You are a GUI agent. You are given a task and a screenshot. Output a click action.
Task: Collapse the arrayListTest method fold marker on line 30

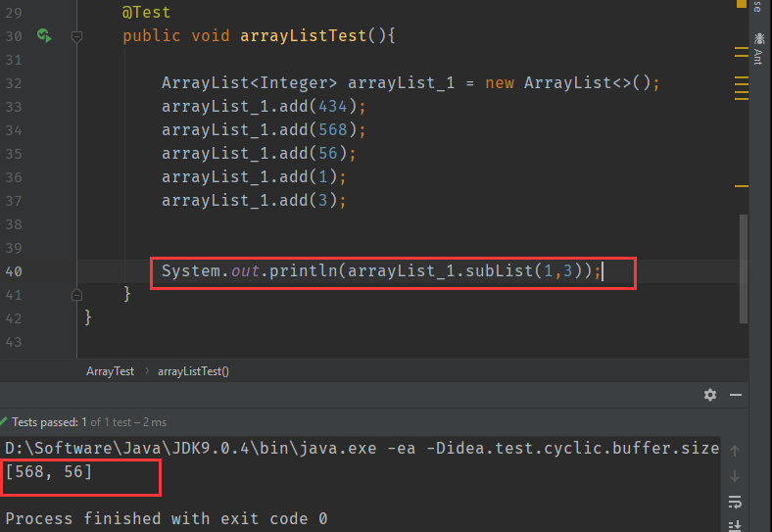click(x=76, y=36)
